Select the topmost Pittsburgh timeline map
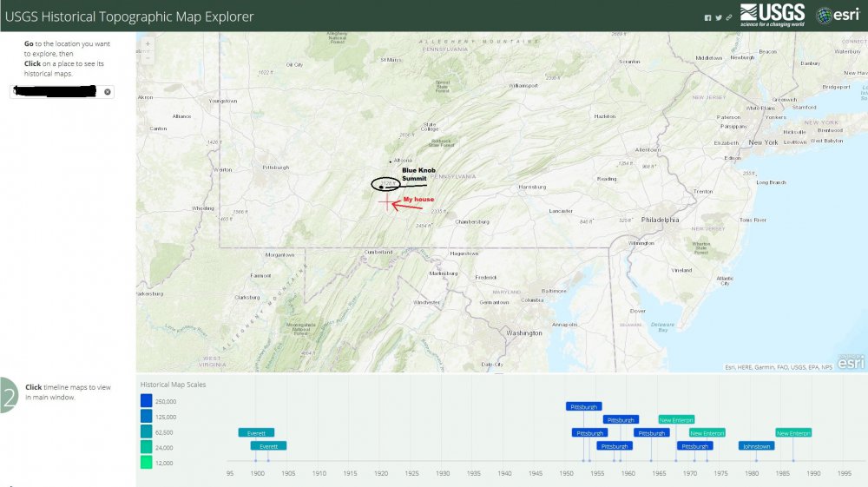 tap(582, 406)
